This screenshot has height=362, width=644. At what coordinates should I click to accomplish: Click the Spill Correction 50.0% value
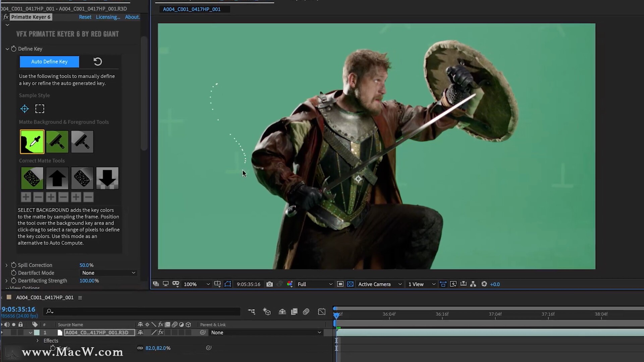[x=86, y=265]
